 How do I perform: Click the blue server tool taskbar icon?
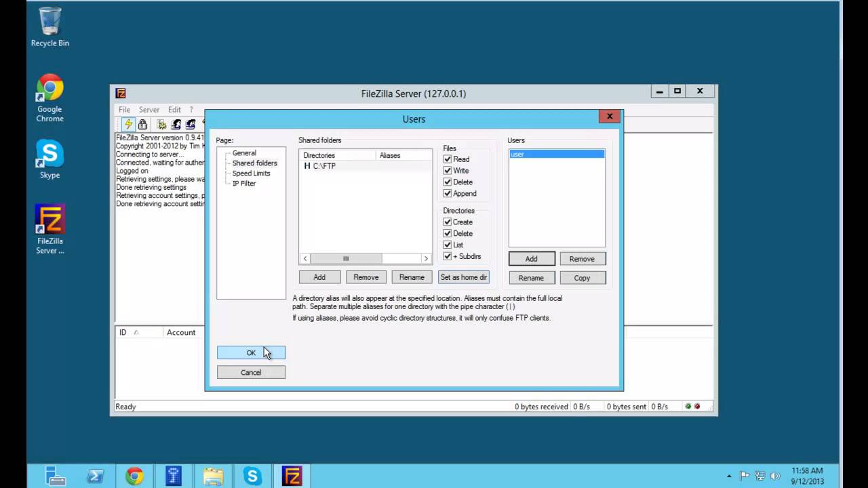[x=174, y=476]
